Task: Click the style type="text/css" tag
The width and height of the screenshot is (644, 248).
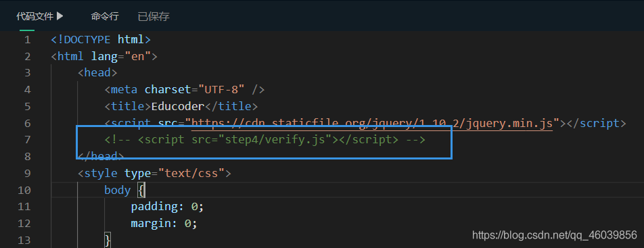Action: point(154,173)
